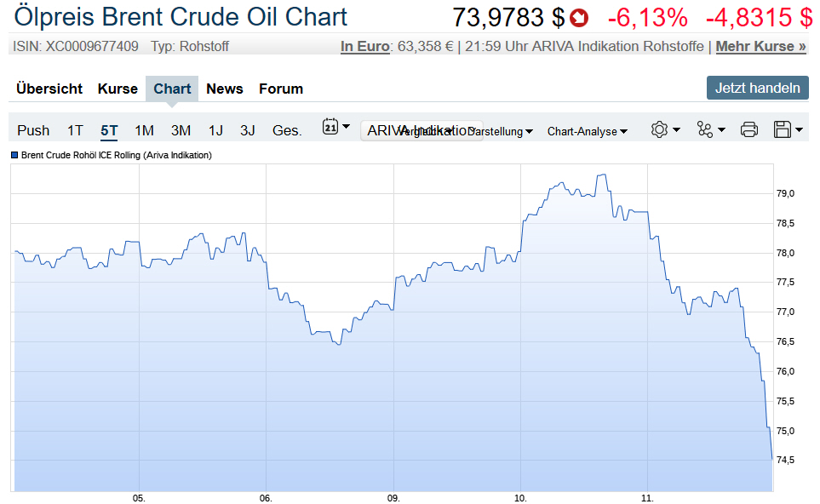
Task: Click the save floppy disk icon
Action: pos(783,129)
